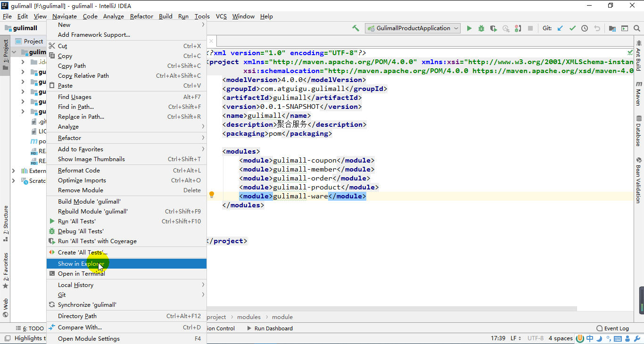Commit changes with green checkmark icon

point(572,28)
